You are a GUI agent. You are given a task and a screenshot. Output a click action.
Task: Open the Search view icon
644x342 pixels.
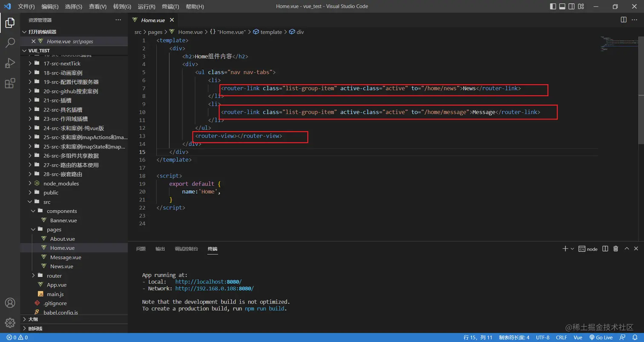(10, 43)
